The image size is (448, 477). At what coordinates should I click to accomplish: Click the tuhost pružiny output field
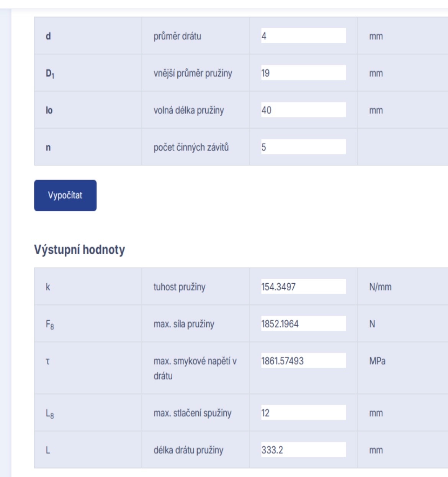303,287
